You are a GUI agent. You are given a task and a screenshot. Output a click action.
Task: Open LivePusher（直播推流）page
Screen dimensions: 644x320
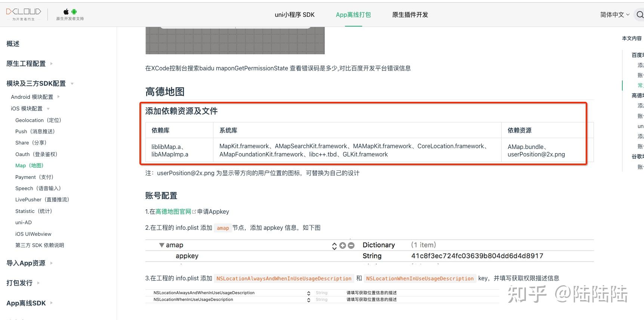point(42,199)
